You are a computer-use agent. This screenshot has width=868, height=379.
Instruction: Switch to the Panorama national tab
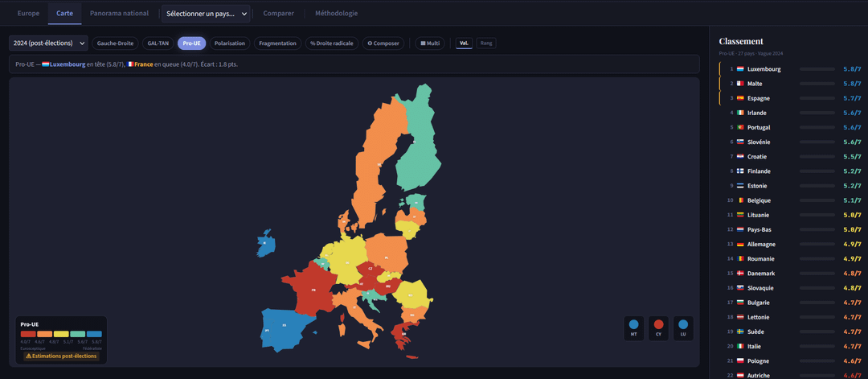[119, 14]
